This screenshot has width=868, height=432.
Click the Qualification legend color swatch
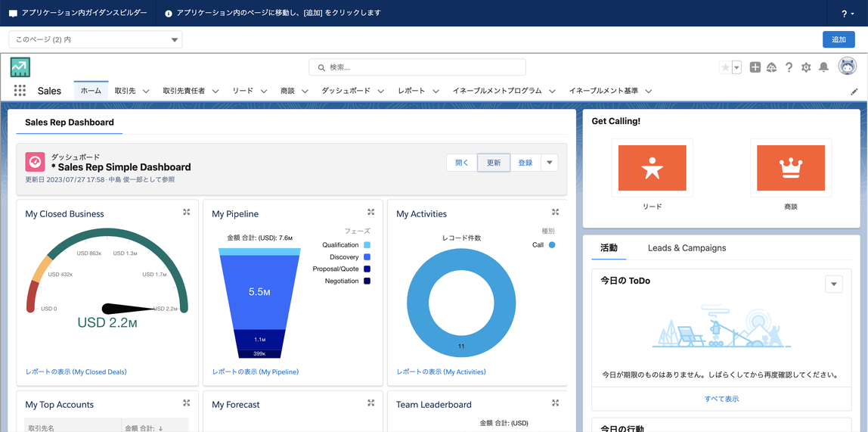coord(367,245)
